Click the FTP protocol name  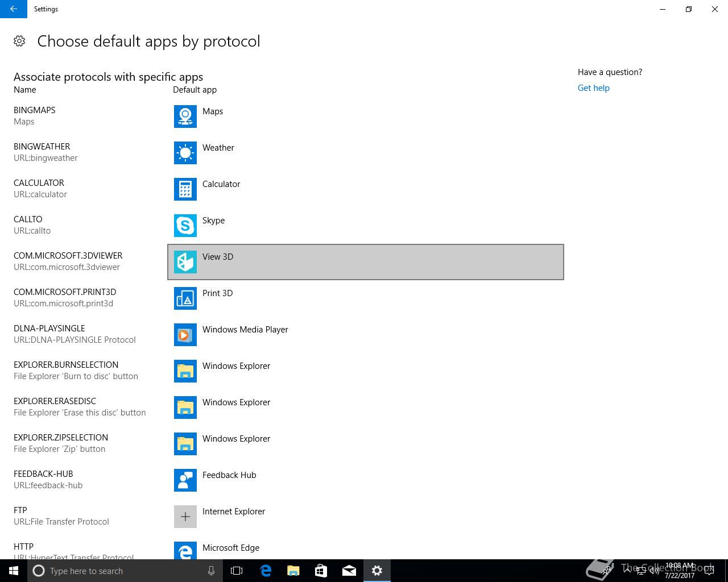click(x=20, y=510)
